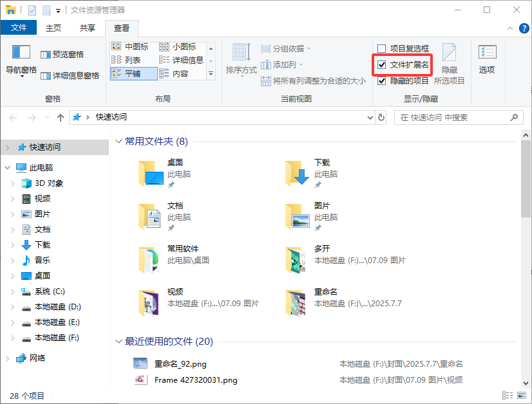Image resolution: width=532 pixels, height=404 pixels.
Task: Go up one folder level
Action: click(61, 118)
